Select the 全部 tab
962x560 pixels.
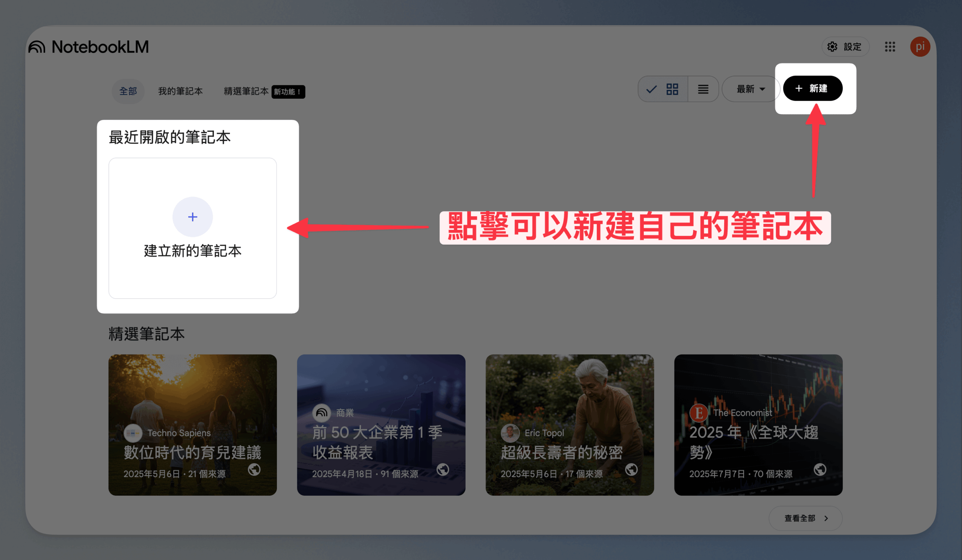coord(128,92)
